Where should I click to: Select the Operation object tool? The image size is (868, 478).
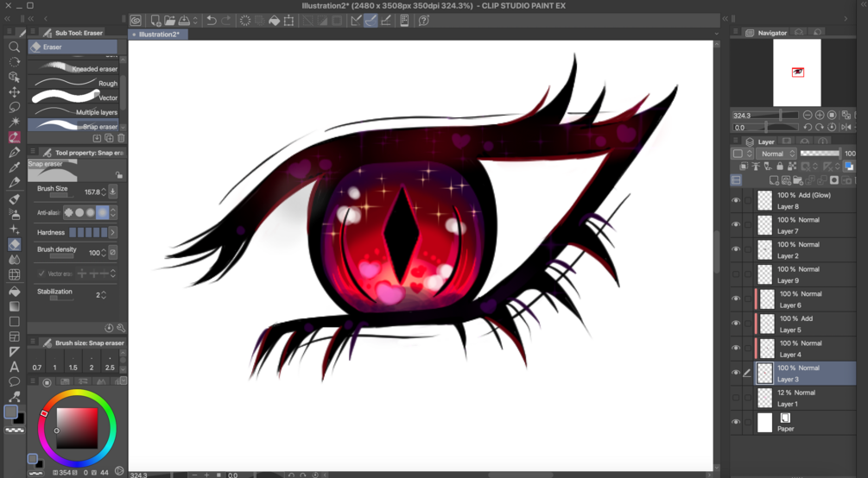coord(15,77)
